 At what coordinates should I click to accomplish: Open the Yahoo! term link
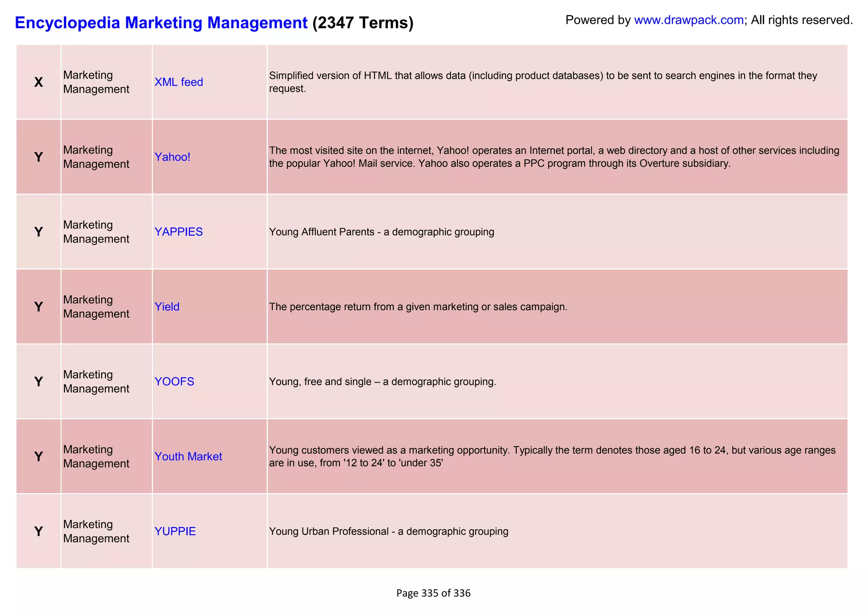pyautogui.click(x=172, y=157)
